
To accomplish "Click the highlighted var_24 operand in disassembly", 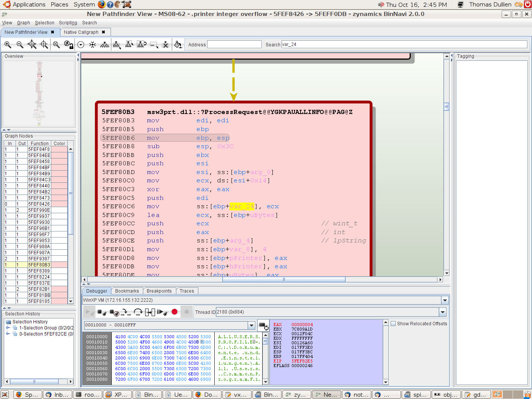I will pos(242,206).
